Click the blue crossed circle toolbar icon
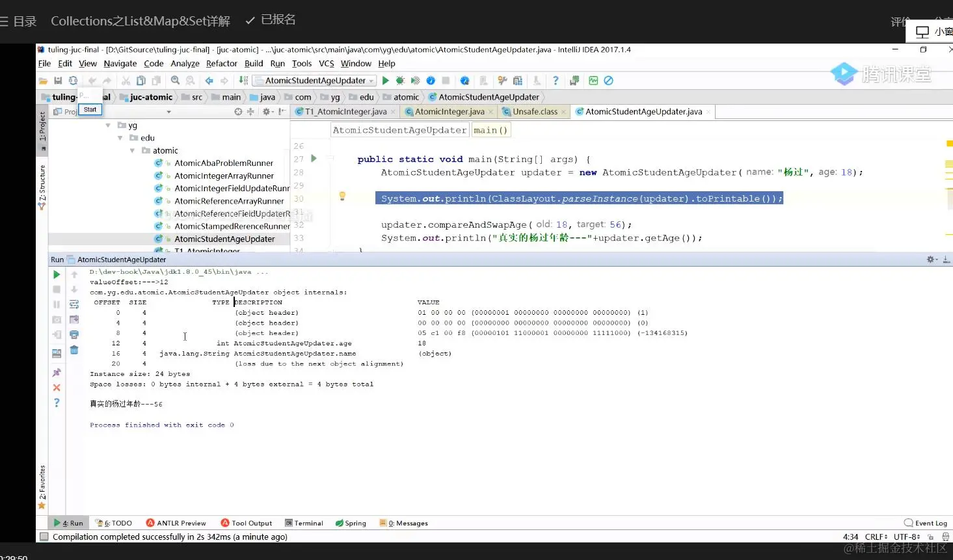The image size is (953, 560). coord(609,81)
